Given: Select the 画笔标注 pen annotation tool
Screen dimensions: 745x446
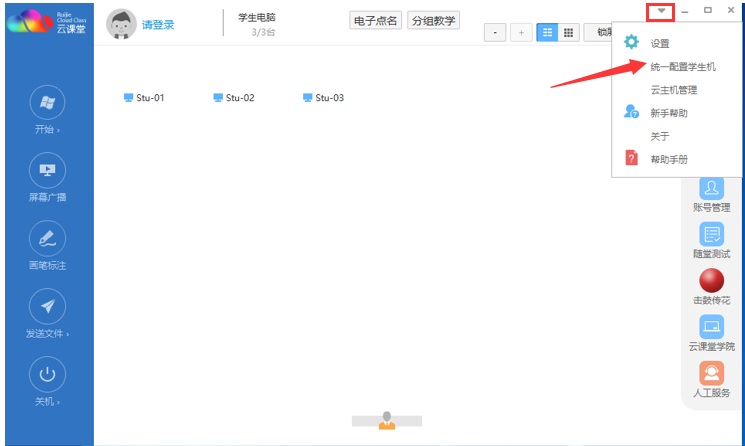Looking at the screenshot, I should (x=47, y=239).
